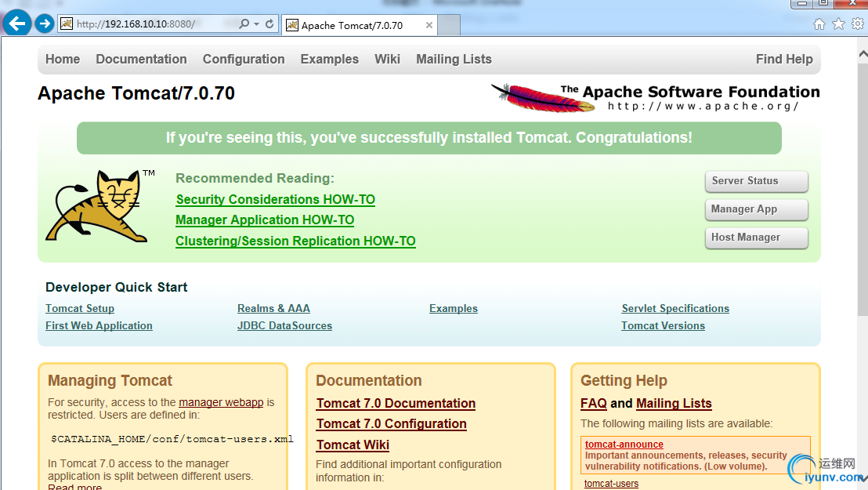Open Clustering/Session Replication HOW-TO link
868x490 pixels.
pyautogui.click(x=295, y=241)
